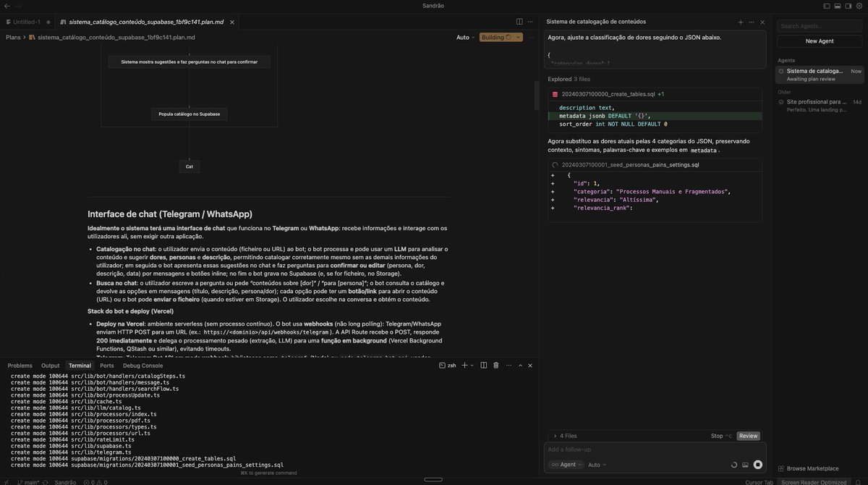Open chat panel more options menu
This screenshot has height=485, width=868.
point(752,22)
